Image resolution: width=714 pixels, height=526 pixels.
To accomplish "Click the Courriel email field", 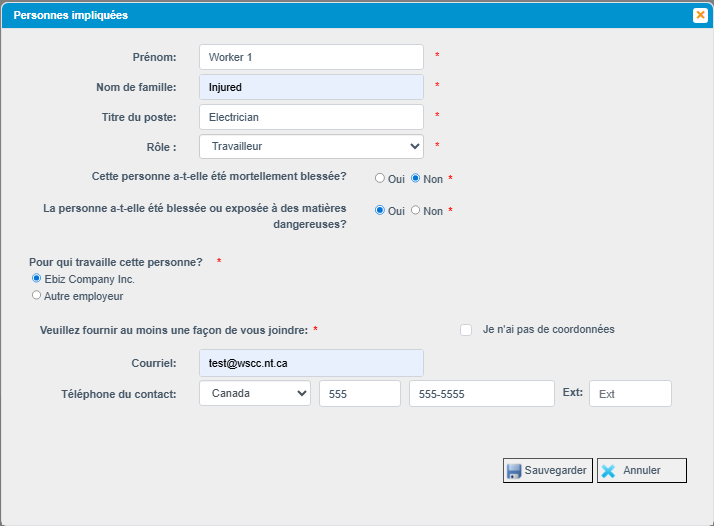I will 311,363.
